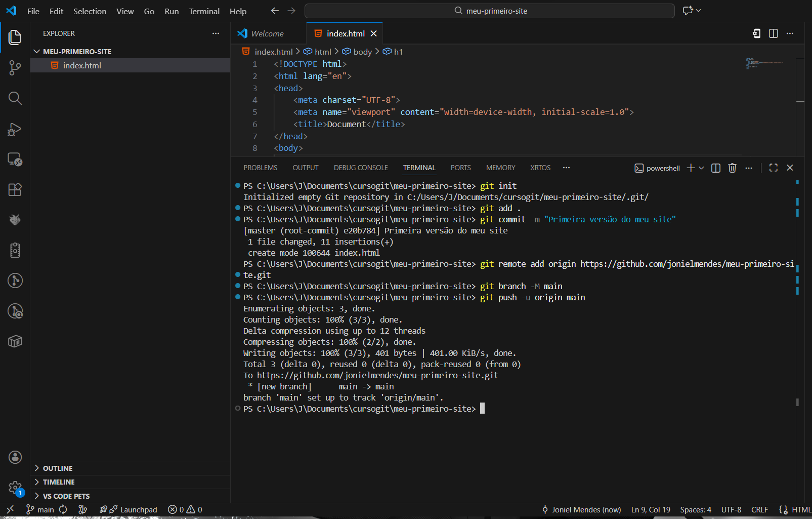Collapse the MEU-PRIMEIRO-SITE folder
This screenshot has height=519, width=812.
click(77, 52)
